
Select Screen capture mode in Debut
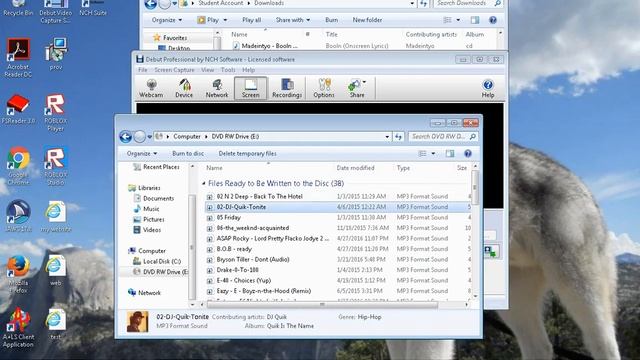click(x=251, y=88)
